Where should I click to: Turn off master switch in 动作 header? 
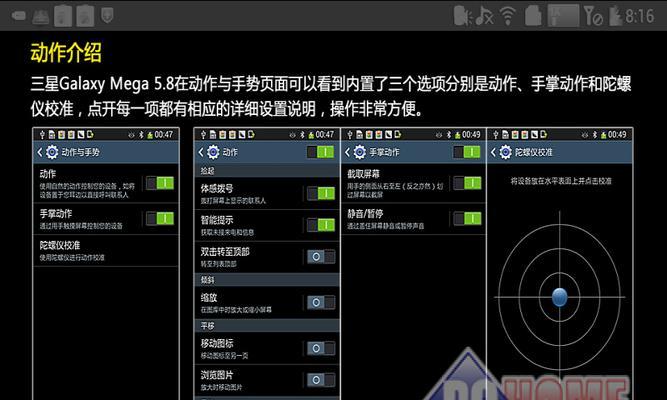click(x=321, y=152)
